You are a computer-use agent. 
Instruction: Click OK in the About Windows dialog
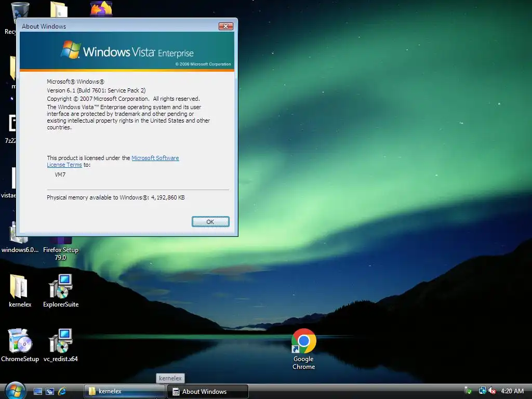click(x=210, y=221)
